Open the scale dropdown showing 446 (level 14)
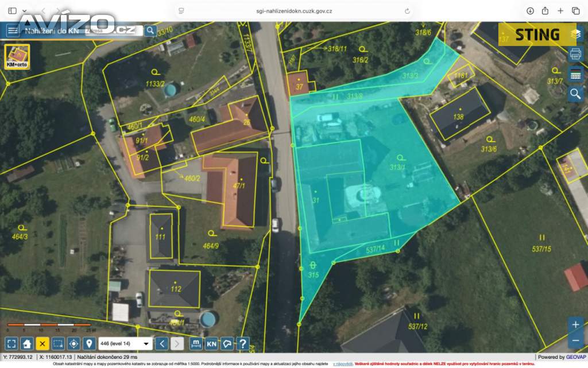Screen dimensions: 588x368 pos(125,343)
